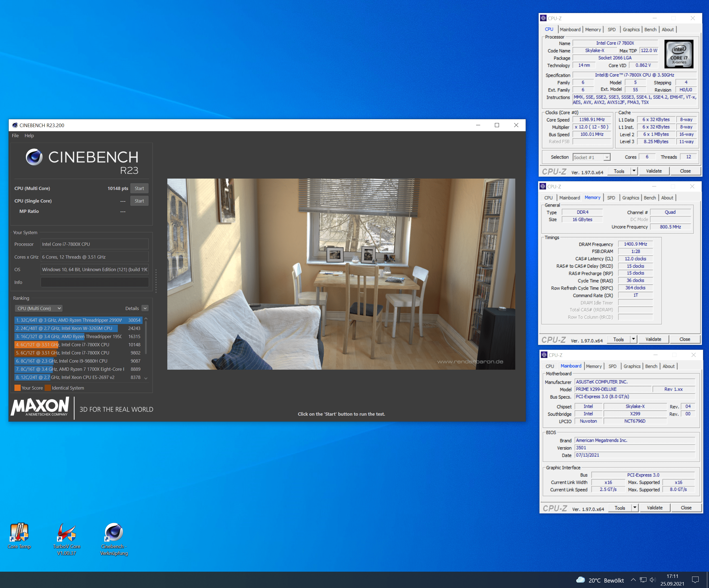Open the notification center icon

pyautogui.click(x=695, y=580)
